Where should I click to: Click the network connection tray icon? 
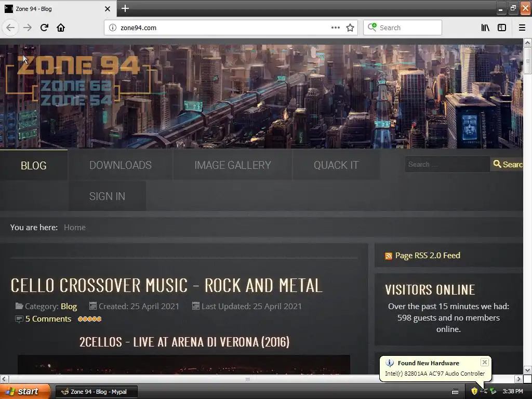(x=484, y=392)
